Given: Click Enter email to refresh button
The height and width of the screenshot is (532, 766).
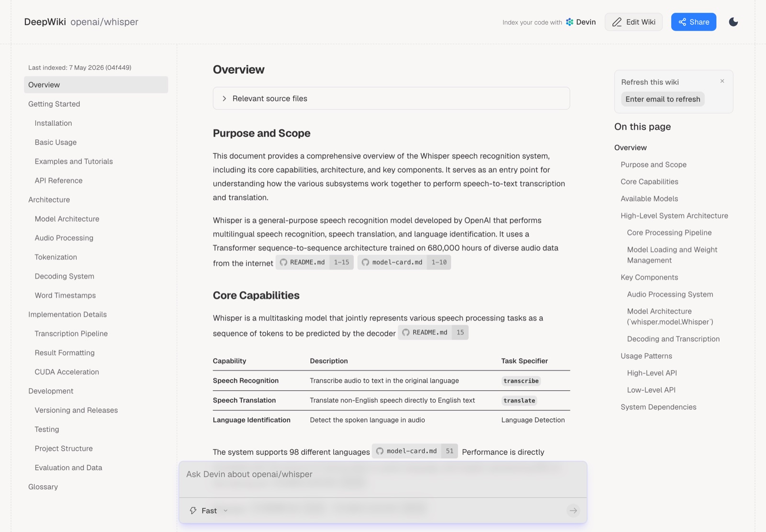Looking at the screenshot, I should [x=663, y=99].
